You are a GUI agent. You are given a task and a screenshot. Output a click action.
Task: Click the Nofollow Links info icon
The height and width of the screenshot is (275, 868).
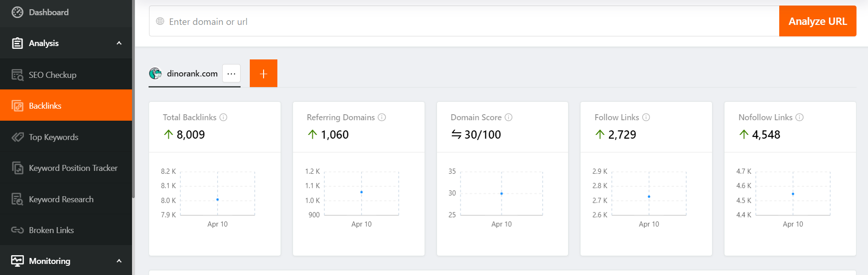click(x=799, y=117)
